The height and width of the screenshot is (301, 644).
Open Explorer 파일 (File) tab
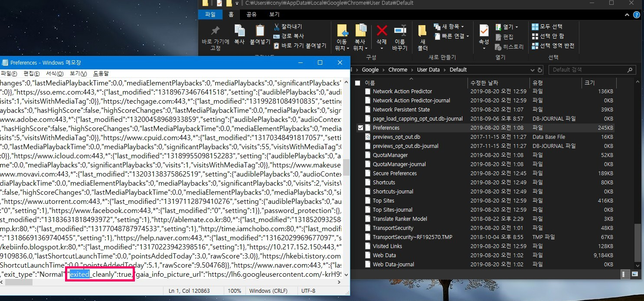click(210, 14)
